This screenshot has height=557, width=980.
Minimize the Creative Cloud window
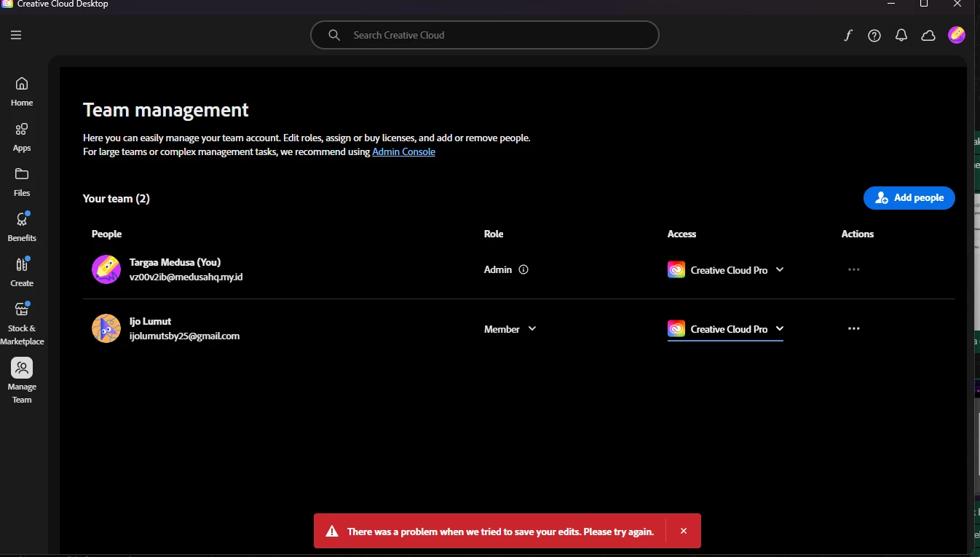(x=891, y=4)
